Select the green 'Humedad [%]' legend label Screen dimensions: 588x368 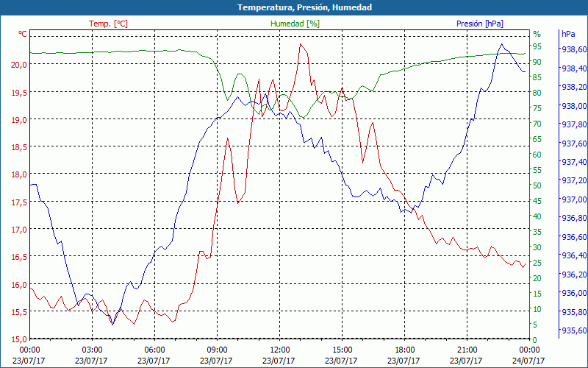point(295,24)
